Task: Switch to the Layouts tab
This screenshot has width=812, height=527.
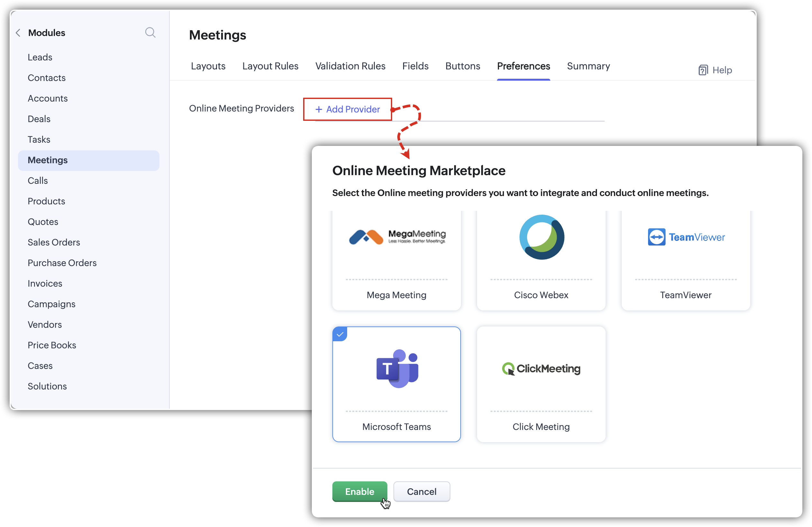Action: pos(208,66)
